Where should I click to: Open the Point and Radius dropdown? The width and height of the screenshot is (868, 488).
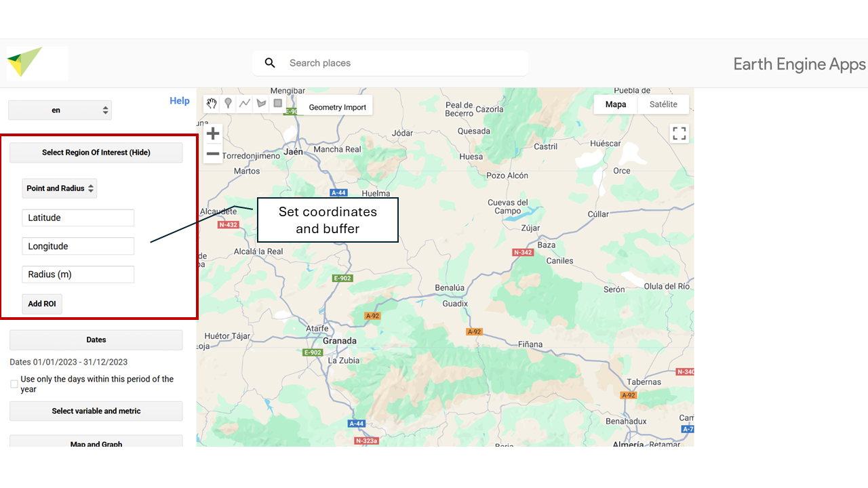[60, 188]
